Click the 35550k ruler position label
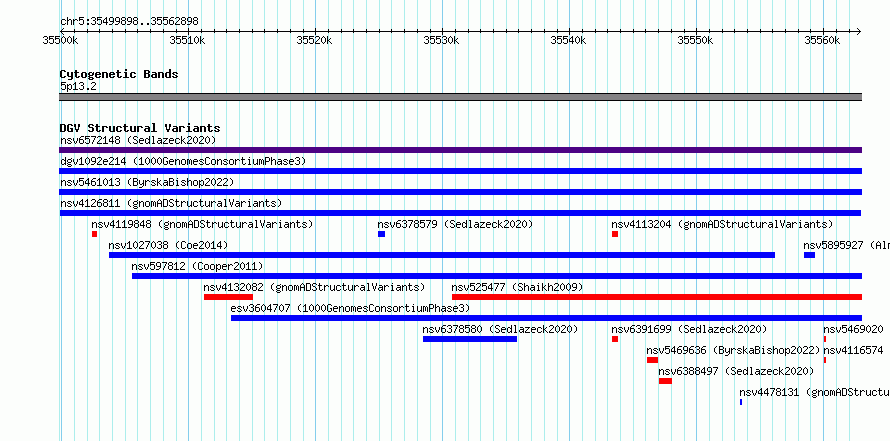890x441 pixels. (x=696, y=41)
